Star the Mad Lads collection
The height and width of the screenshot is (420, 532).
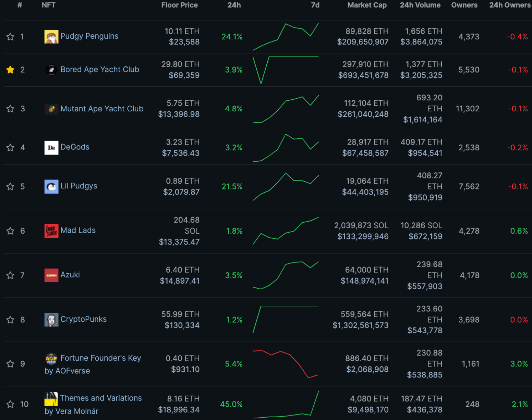pos(10,231)
